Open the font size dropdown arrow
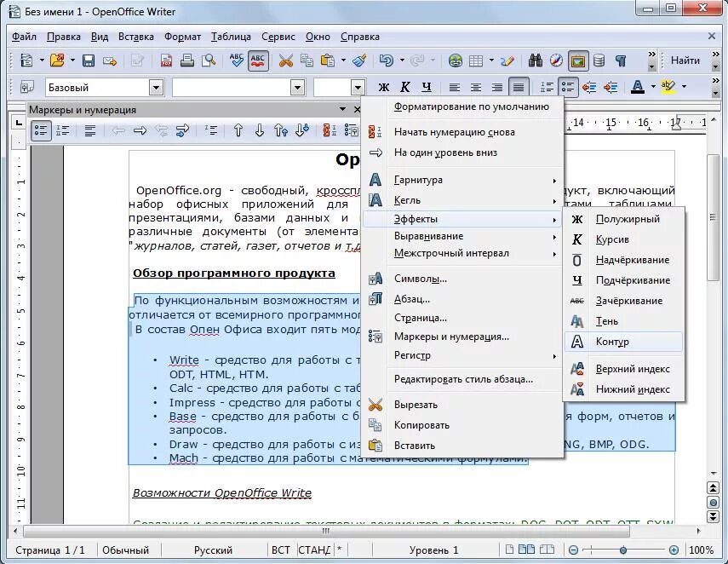The height and width of the screenshot is (564, 728). (x=357, y=88)
